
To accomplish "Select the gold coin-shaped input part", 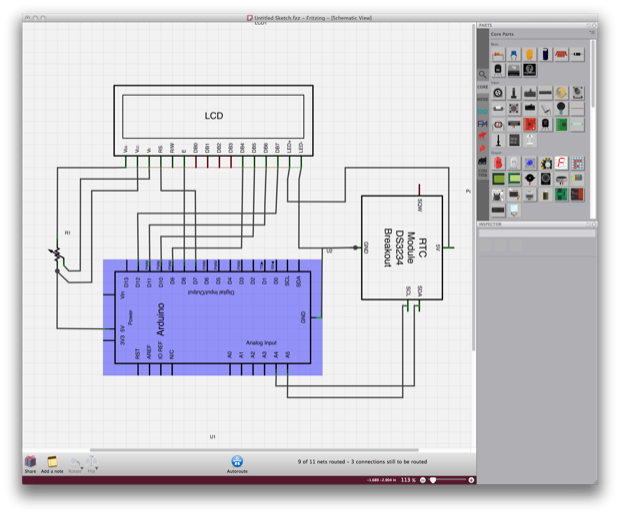I will point(561,93).
